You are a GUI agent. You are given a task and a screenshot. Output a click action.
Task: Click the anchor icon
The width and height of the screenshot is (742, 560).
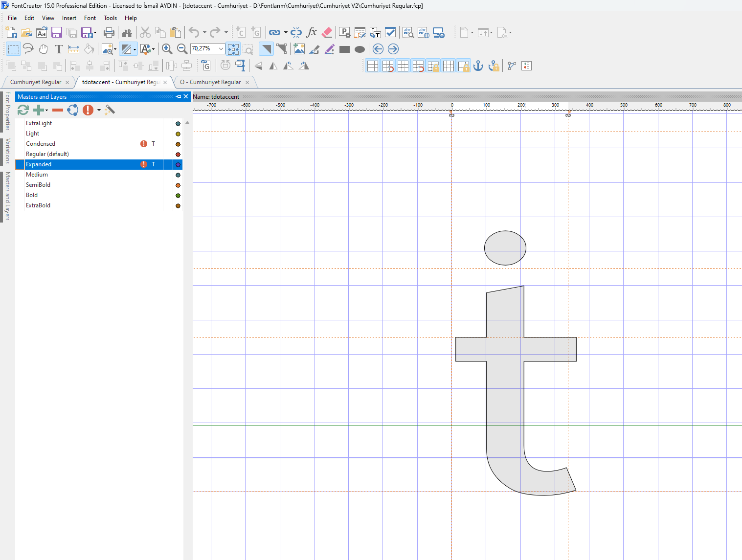point(479,66)
